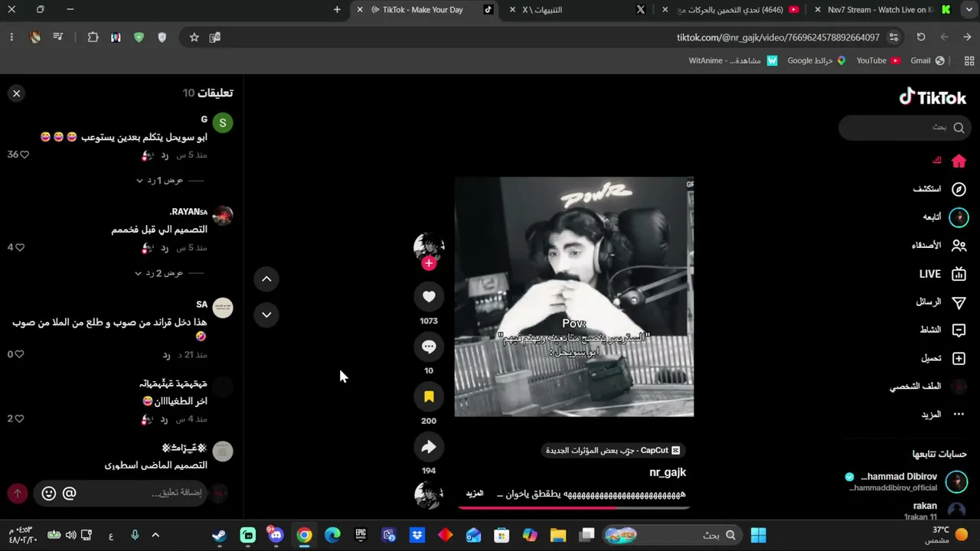Insert a mention with the @ icon
Image resolution: width=980 pixels, height=551 pixels.
[x=69, y=494]
